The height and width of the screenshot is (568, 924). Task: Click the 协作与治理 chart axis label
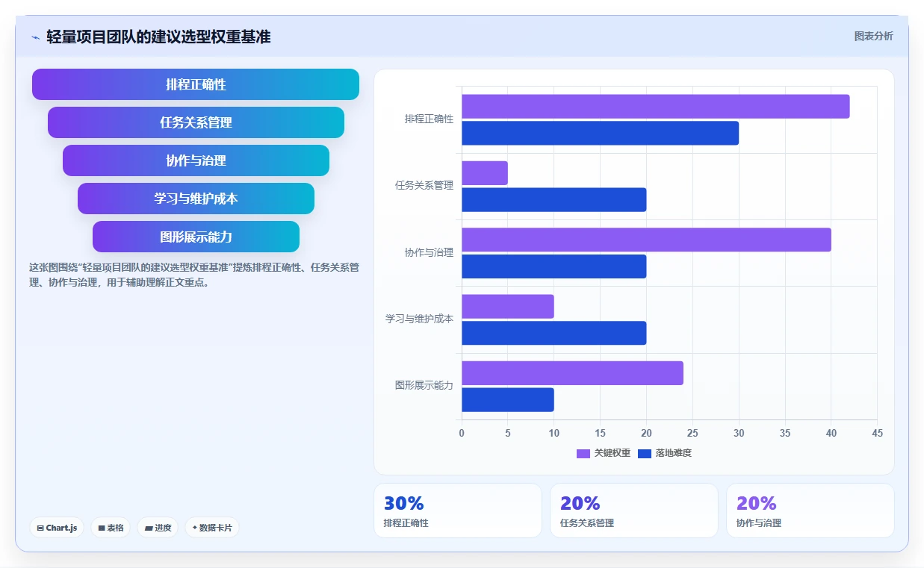click(429, 253)
